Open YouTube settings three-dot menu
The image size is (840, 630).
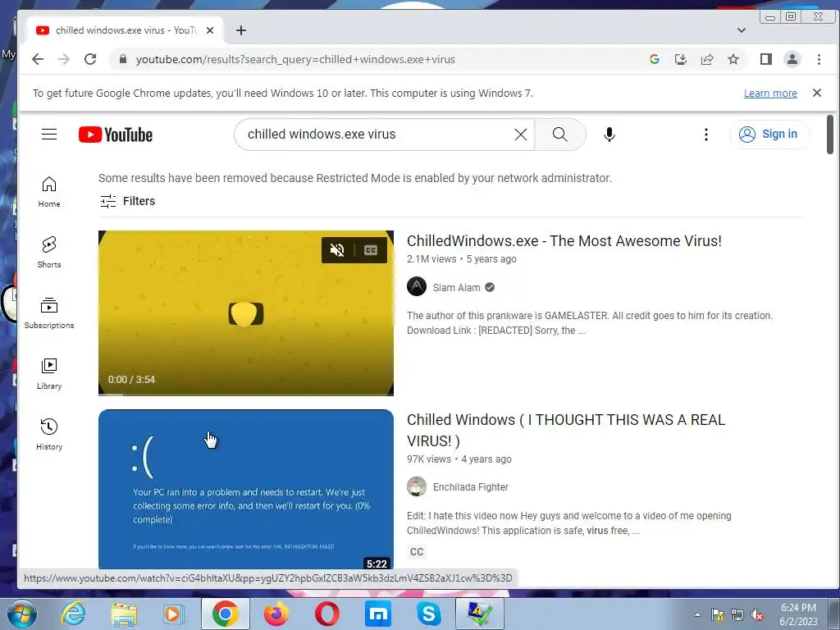706,135
